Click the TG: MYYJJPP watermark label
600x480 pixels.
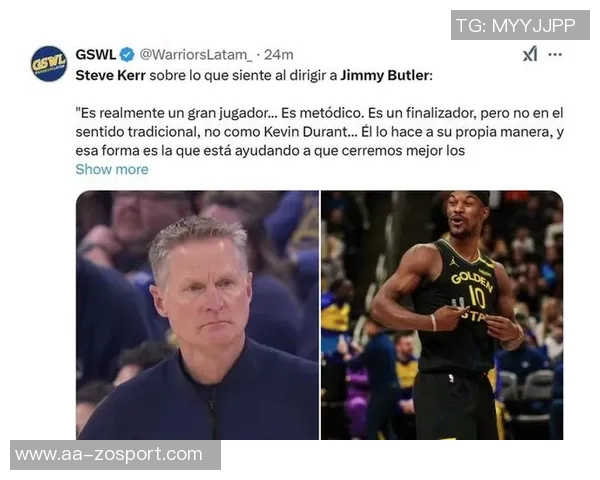[x=520, y=25]
